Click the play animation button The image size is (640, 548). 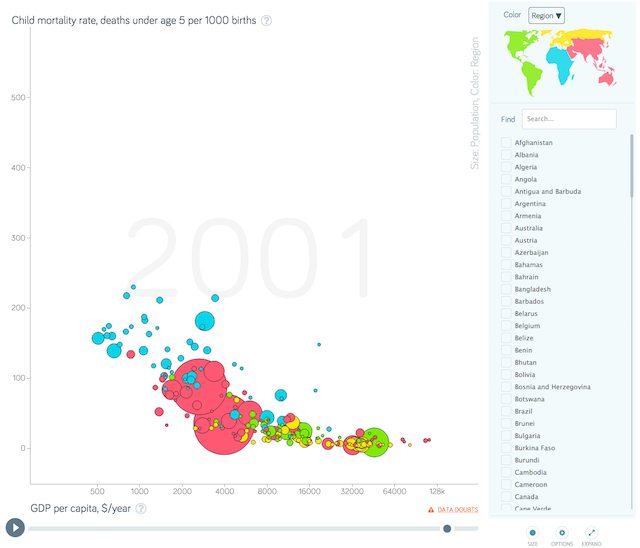(15, 528)
